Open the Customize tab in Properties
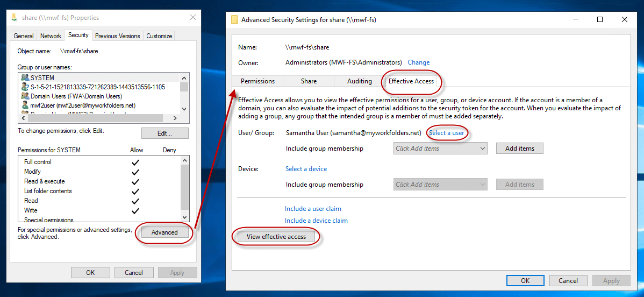This screenshot has width=644, height=297. [x=159, y=36]
